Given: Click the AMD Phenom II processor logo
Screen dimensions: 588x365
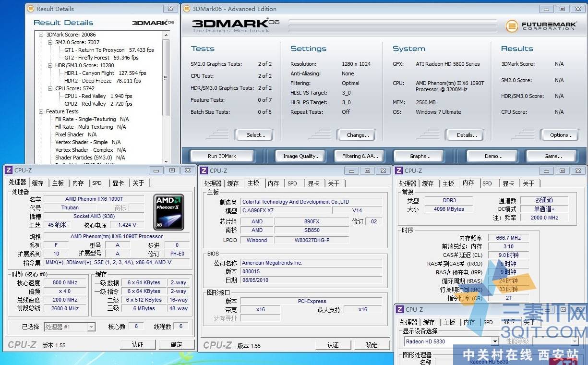Looking at the screenshot, I should click(x=168, y=212).
